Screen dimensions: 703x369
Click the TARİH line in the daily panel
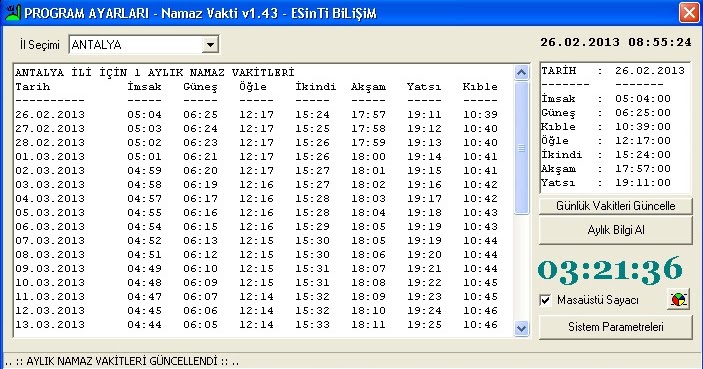tap(613, 70)
